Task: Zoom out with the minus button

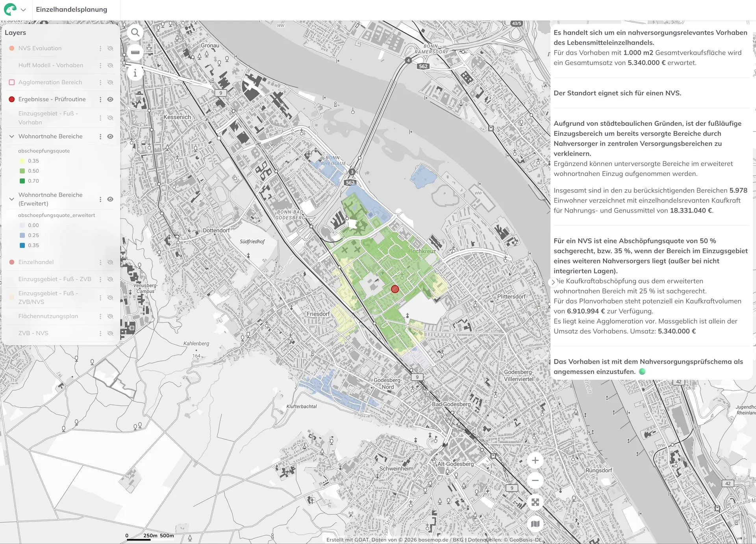Action: click(535, 481)
